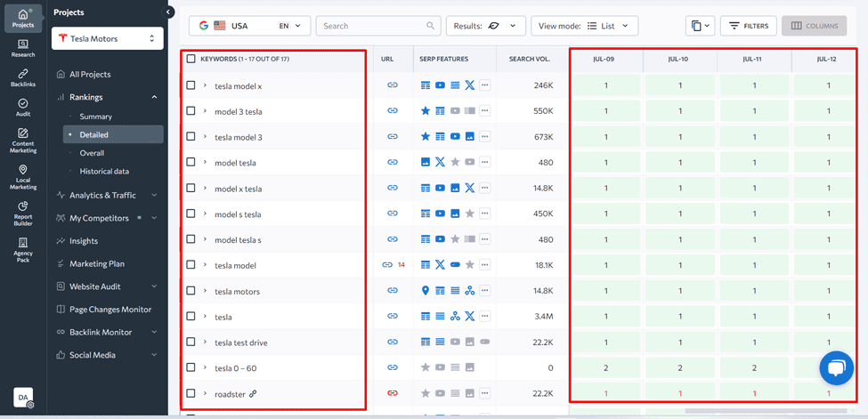Image resolution: width=868 pixels, height=419 pixels.
Task: Click the FILTERS button
Action: (x=748, y=26)
